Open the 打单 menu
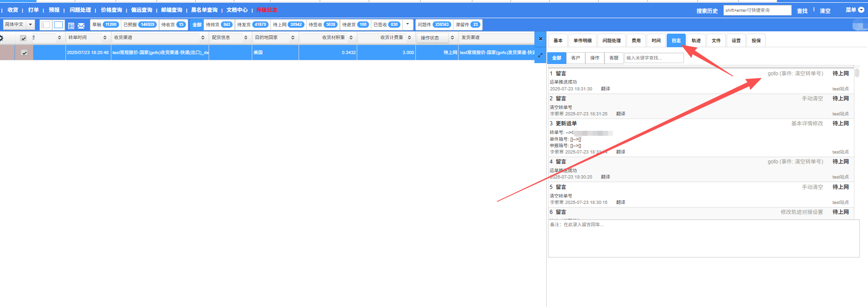The width and height of the screenshot is (868, 307). tap(33, 10)
